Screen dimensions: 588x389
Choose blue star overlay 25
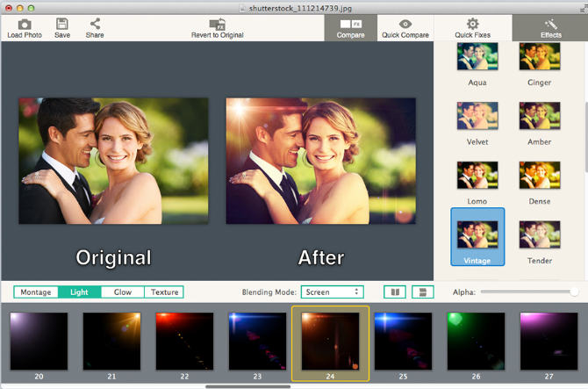click(403, 341)
